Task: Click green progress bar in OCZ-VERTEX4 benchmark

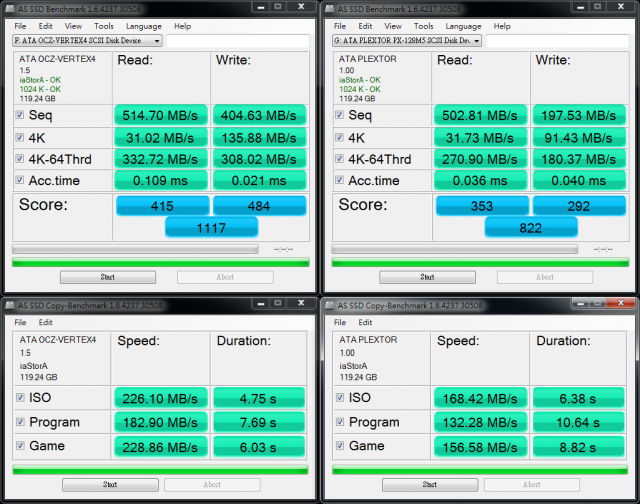Action: pos(161,262)
